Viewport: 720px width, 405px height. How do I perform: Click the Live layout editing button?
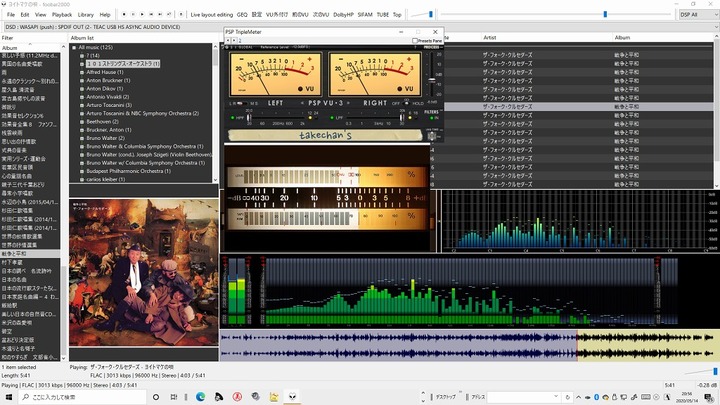click(212, 15)
